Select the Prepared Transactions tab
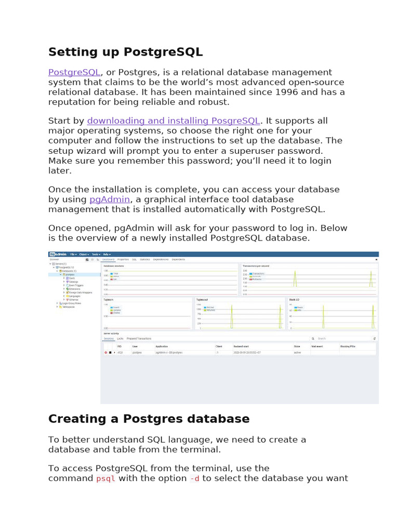399x532 pixels. [x=139, y=339]
